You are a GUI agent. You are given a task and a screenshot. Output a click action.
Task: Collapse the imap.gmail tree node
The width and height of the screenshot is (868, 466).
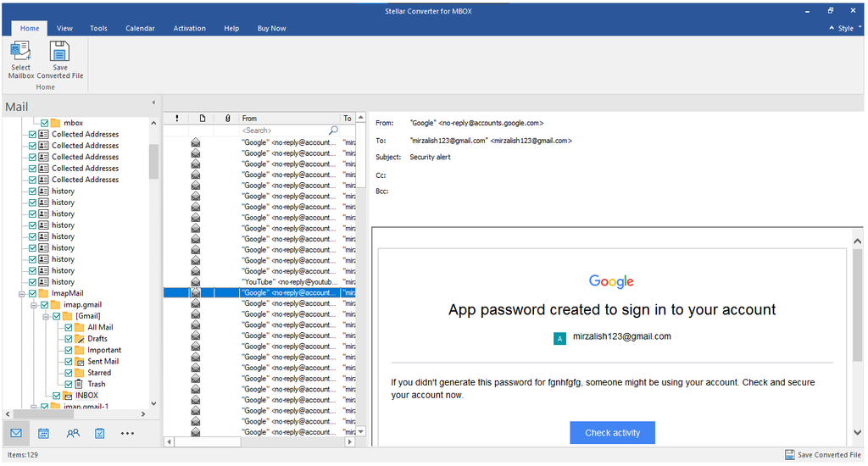point(34,305)
